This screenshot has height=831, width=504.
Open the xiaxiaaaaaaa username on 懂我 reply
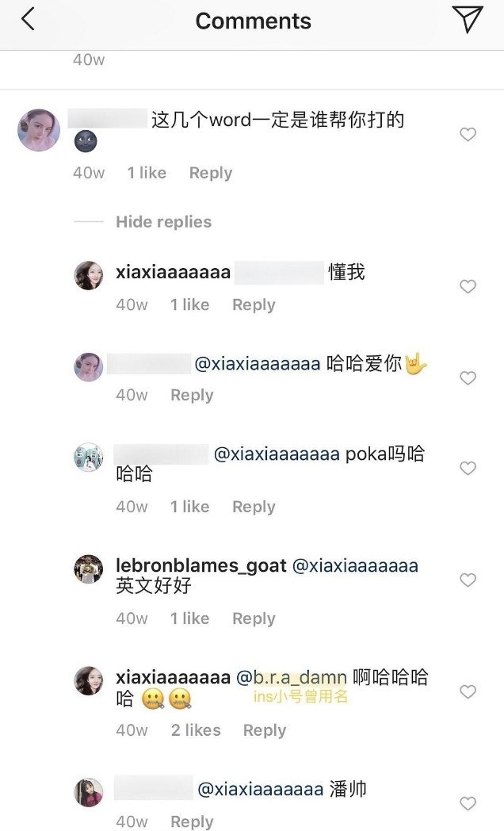[x=173, y=273]
